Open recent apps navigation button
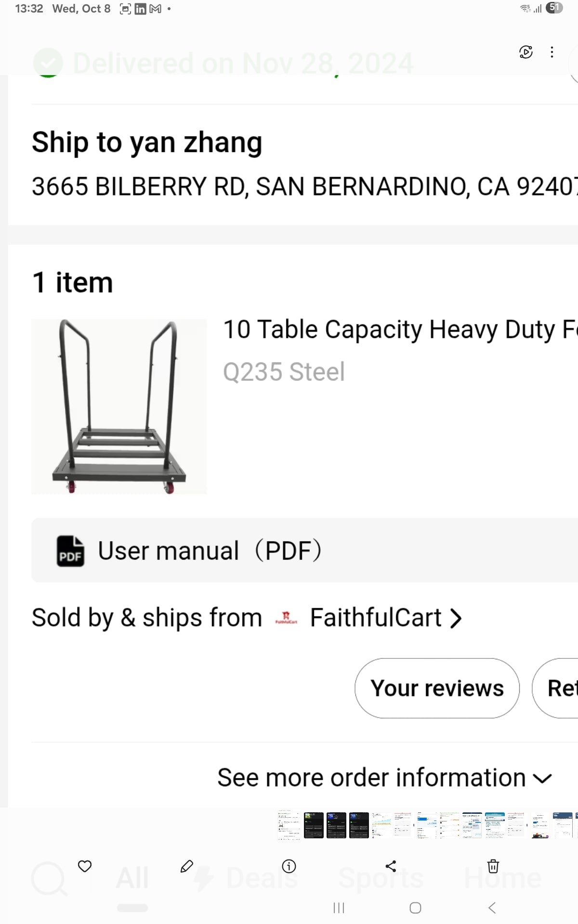 point(339,908)
